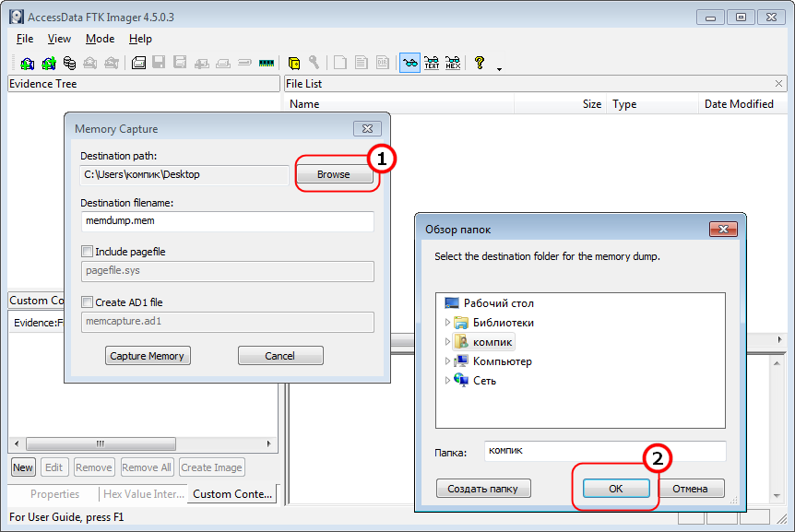
Task: Click the Custom Content horizontal scrollbar thumb
Action: [101, 443]
